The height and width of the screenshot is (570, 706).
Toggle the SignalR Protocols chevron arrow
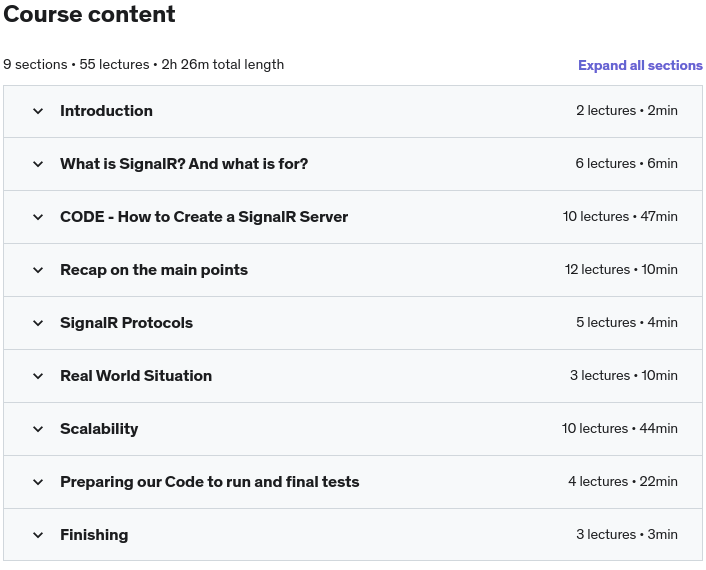click(38, 323)
